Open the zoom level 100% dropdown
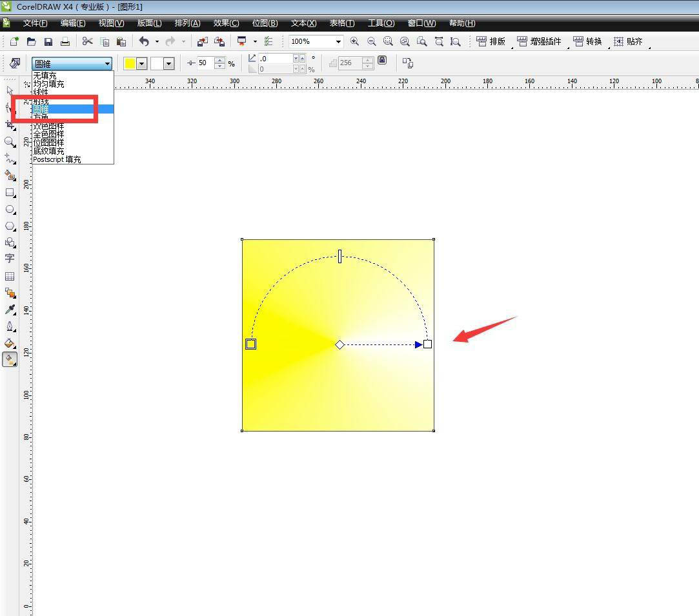The height and width of the screenshot is (616, 699). (x=338, y=41)
